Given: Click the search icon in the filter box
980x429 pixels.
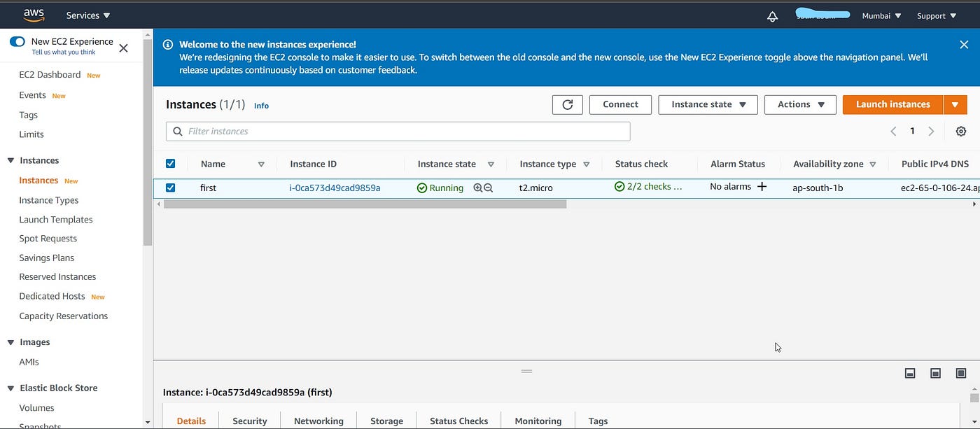Looking at the screenshot, I should [x=178, y=132].
